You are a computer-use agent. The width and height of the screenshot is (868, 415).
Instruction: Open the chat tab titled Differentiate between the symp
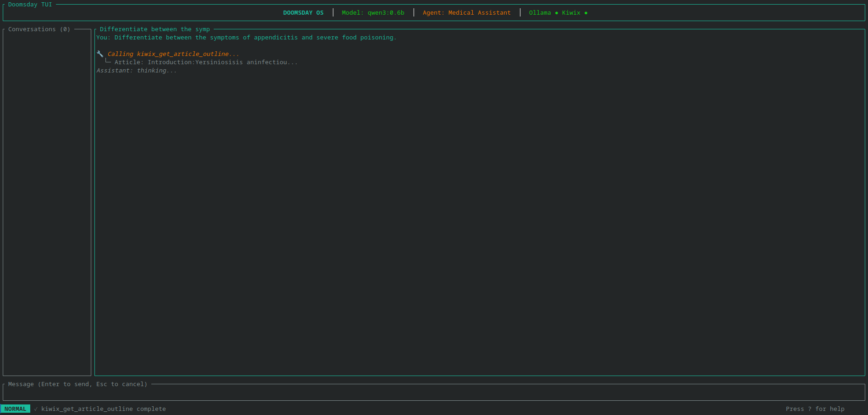[x=155, y=29]
